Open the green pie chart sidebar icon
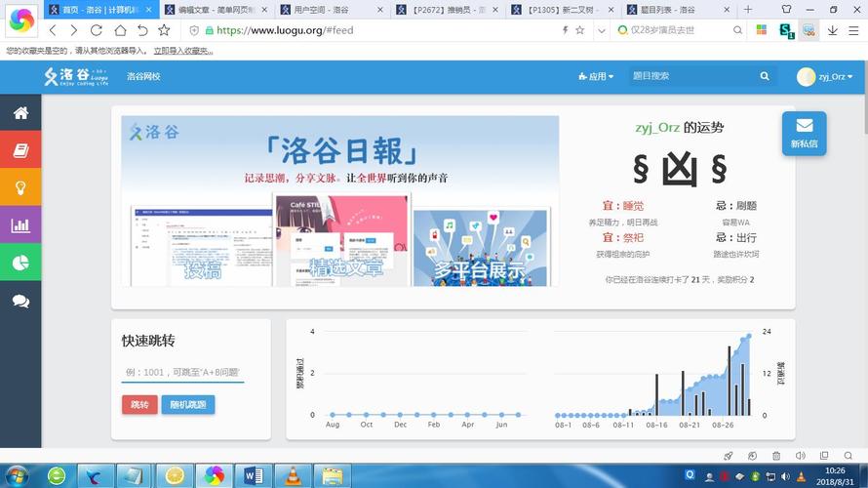868x488 pixels. pyautogui.click(x=20, y=262)
